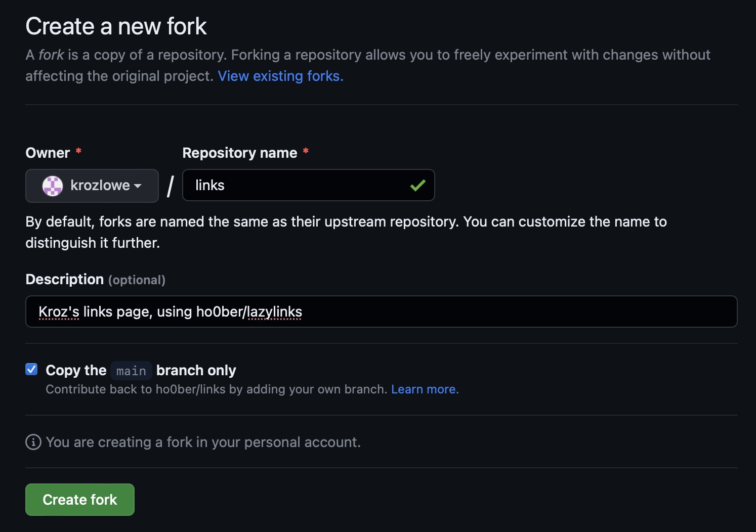
Task: Click the "branch only" label text
Action: (196, 370)
